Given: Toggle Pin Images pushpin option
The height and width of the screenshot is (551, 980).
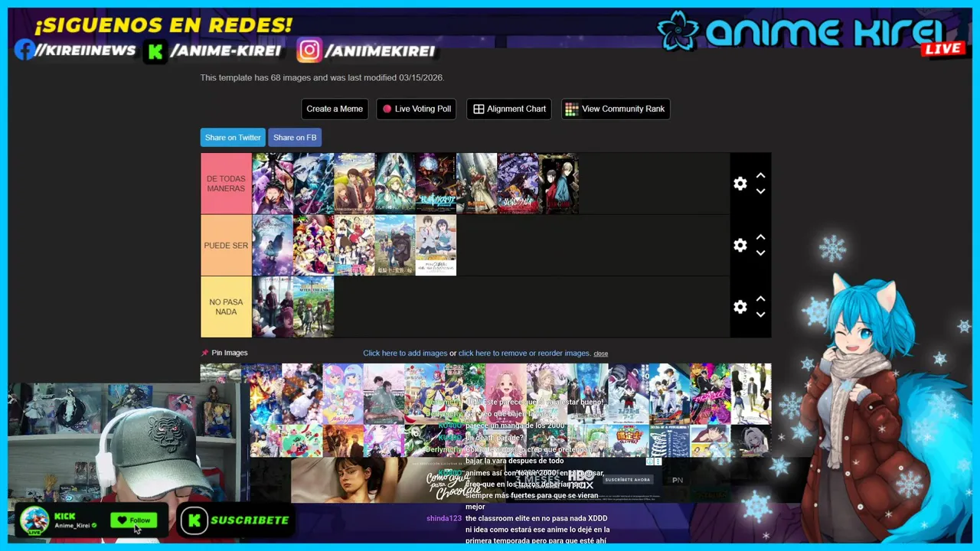Looking at the screenshot, I should (224, 353).
